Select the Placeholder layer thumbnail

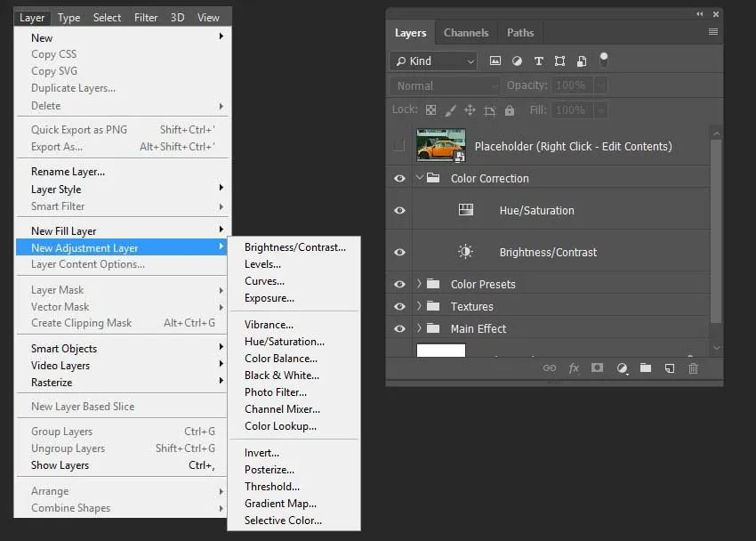pos(440,145)
